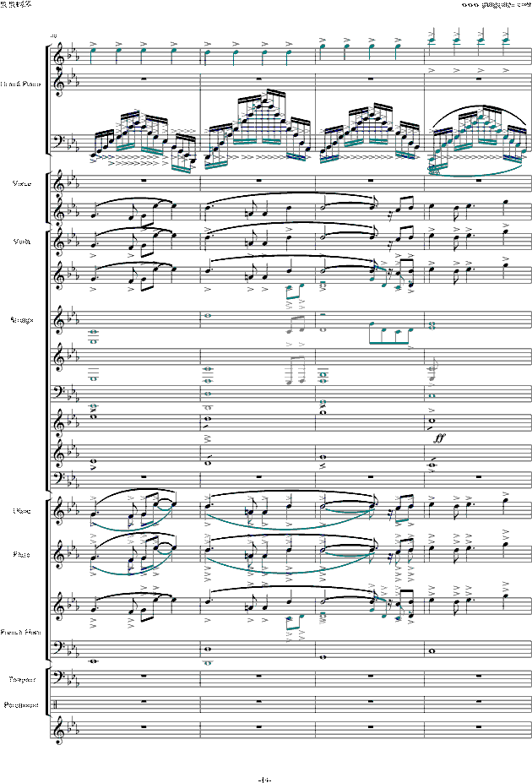The width and height of the screenshot is (532, 783).
Task: Click the ff fortissimo dynamic marking
Action: pos(439,438)
